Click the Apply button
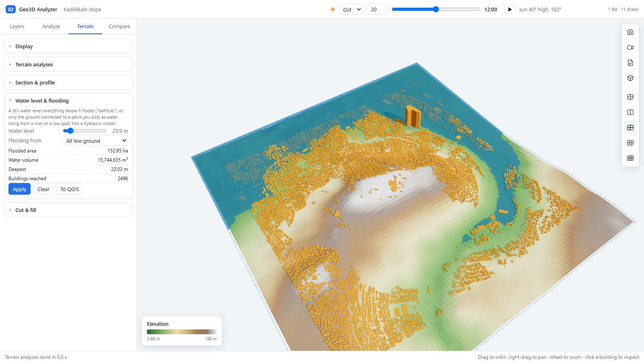Screen dimensions: 644x362 (x=19, y=189)
